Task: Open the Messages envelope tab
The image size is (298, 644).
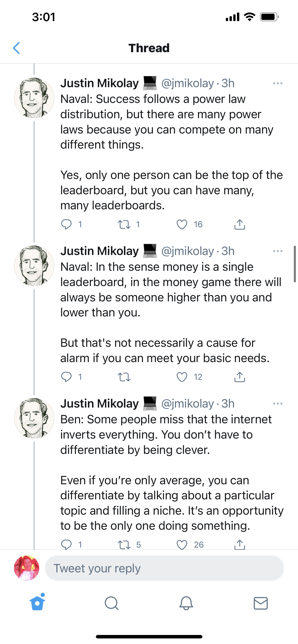Action: tap(261, 603)
